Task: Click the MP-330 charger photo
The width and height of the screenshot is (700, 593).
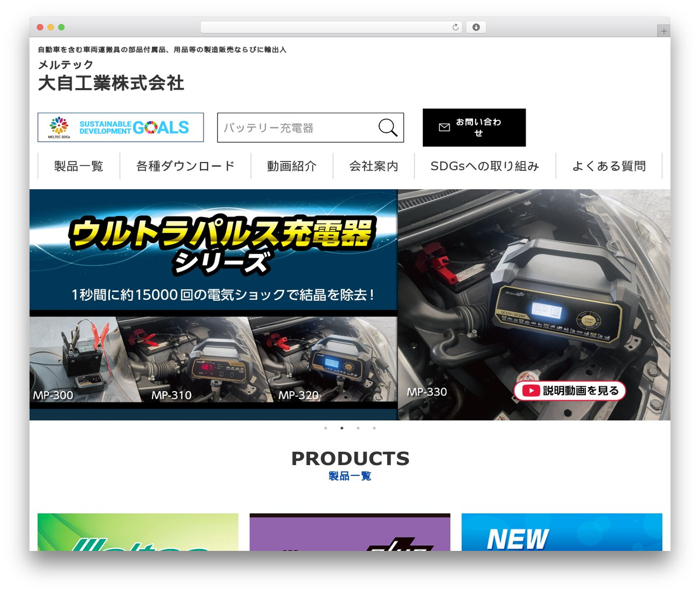Action: pyautogui.click(x=534, y=305)
